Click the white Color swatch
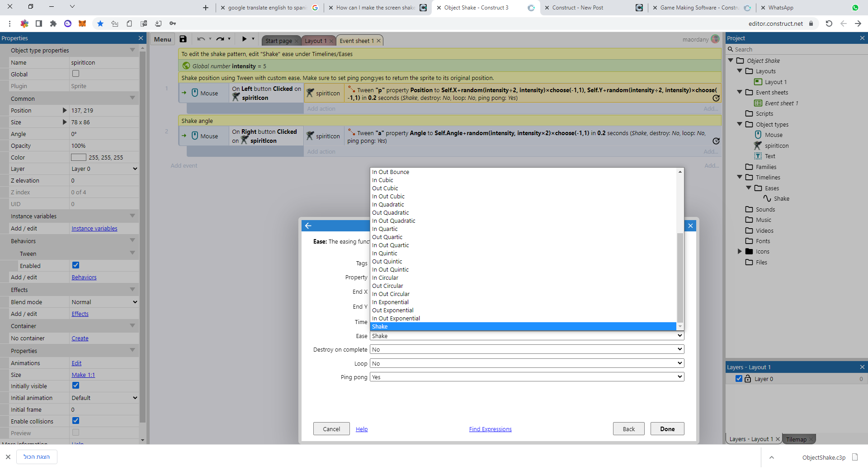The width and height of the screenshot is (868, 470). (78, 157)
